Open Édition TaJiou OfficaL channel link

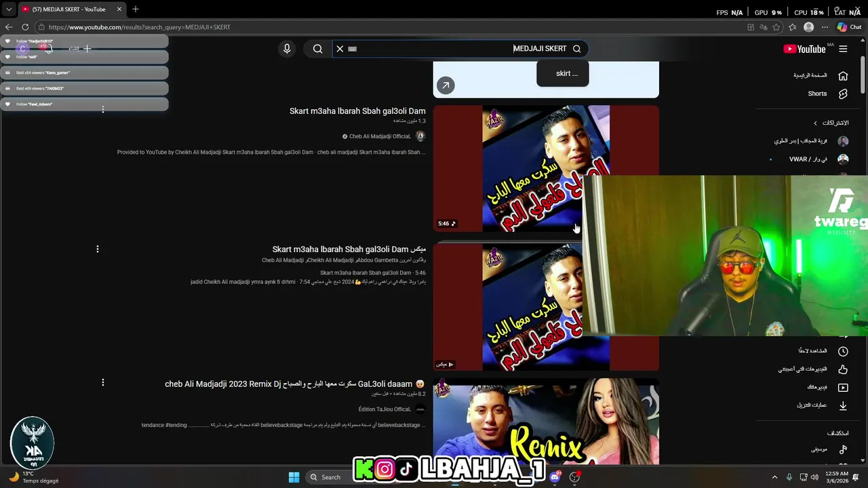384,409
